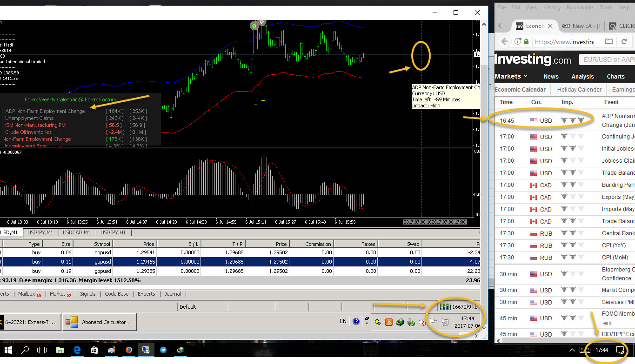
Task: Open Journal terminal tab
Action: (x=173, y=294)
